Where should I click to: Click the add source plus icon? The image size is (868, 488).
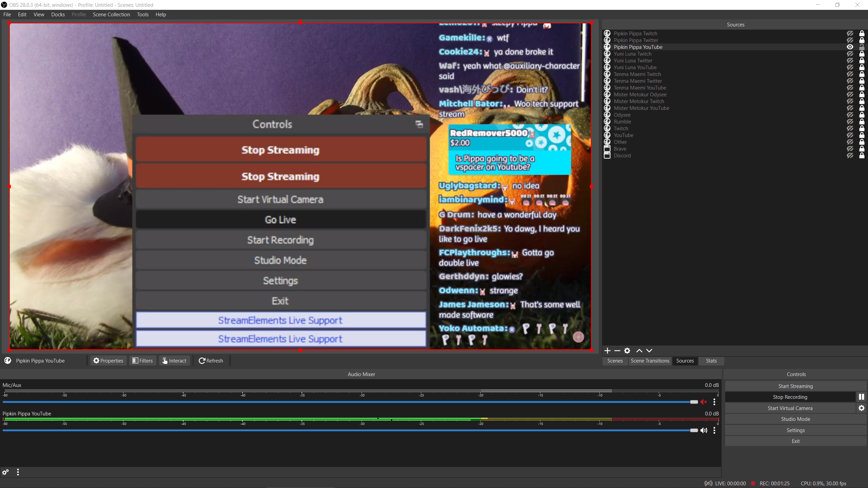607,351
